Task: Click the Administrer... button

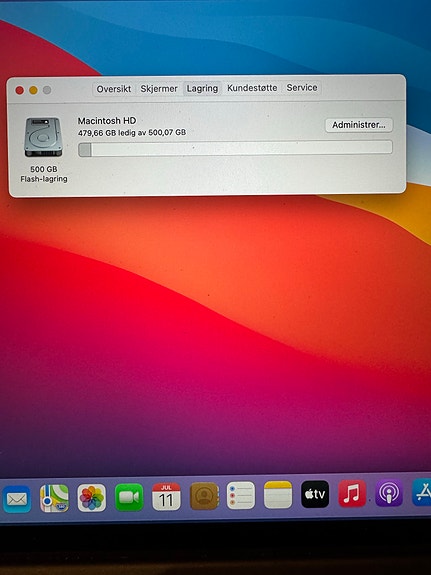Action: 359,125
